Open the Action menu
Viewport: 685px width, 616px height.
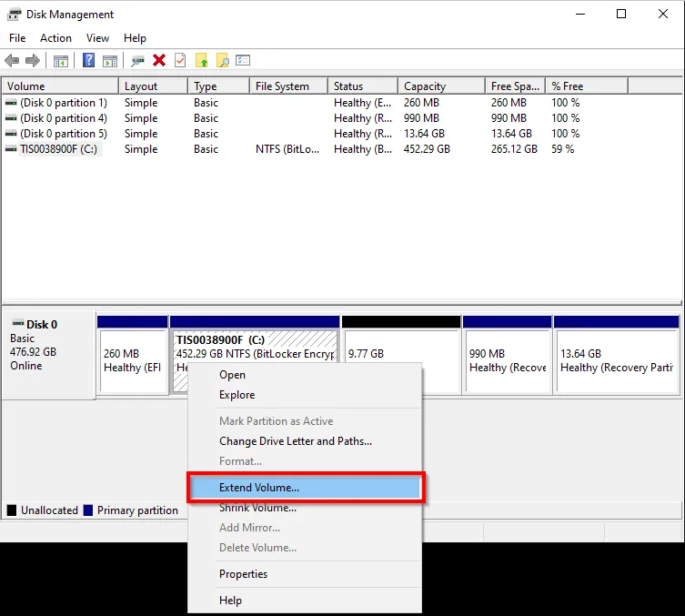click(x=55, y=38)
